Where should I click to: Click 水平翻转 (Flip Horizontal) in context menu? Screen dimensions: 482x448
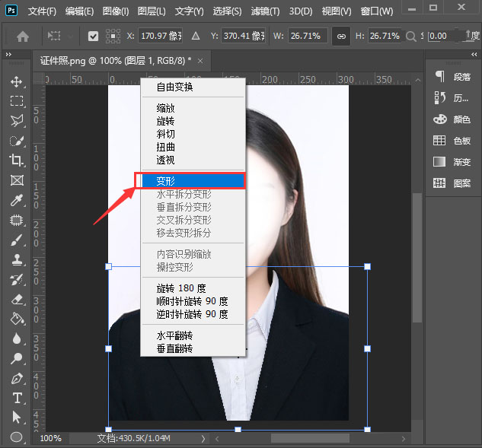click(x=174, y=335)
